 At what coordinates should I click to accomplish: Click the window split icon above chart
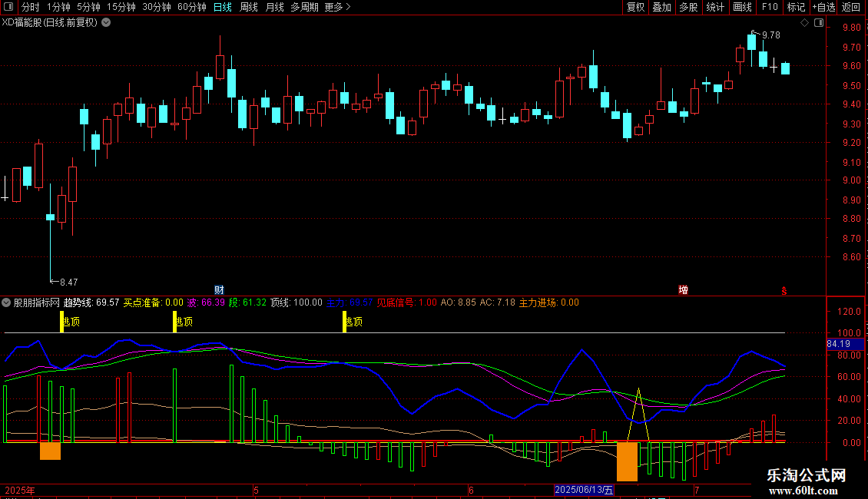(x=819, y=23)
